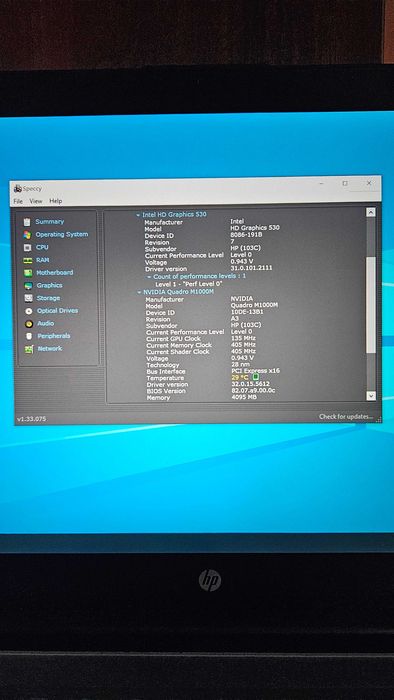
Task: Click the Speccy app icon in title bar
Action: pos(18,188)
